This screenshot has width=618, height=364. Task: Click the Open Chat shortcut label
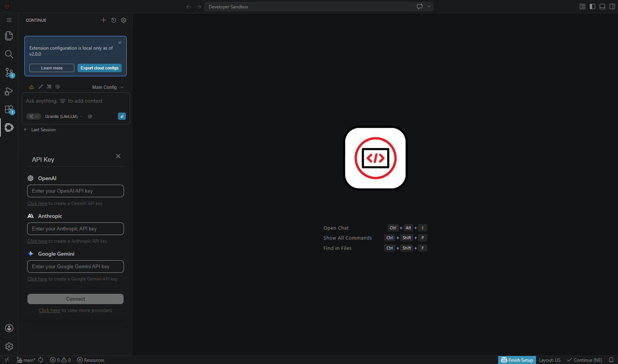click(336, 228)
